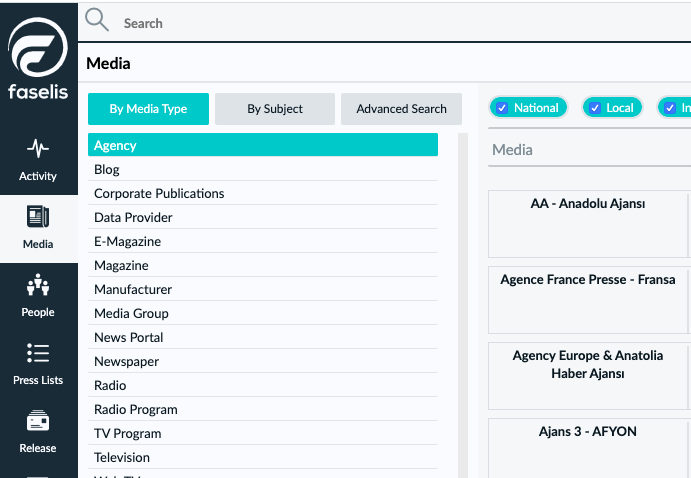The height and width of the screenshot is (478, 691).
Task: Open the Agence France Presse - Fransa card
Action: point(588,300)
